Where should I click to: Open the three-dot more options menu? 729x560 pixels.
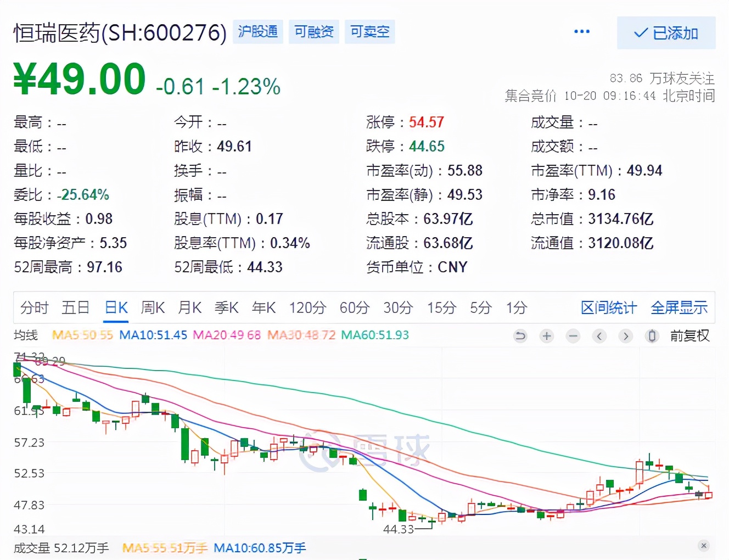tap(582, 32)
